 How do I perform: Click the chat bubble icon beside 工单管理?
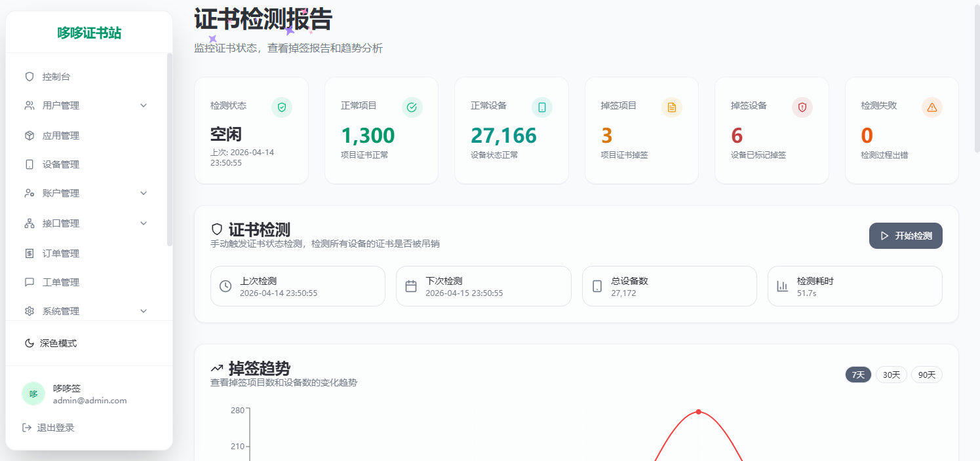29,282
